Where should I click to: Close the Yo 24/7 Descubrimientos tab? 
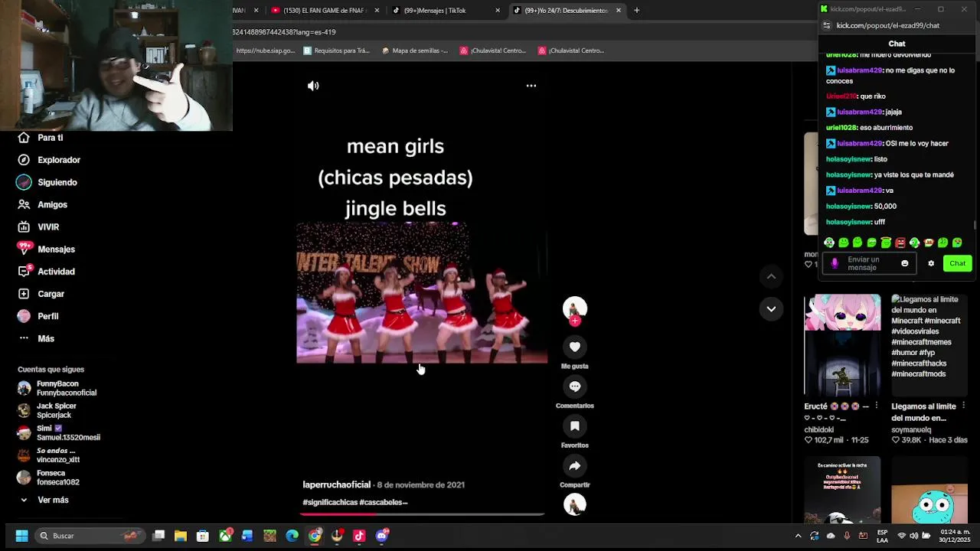click(619, 11)
